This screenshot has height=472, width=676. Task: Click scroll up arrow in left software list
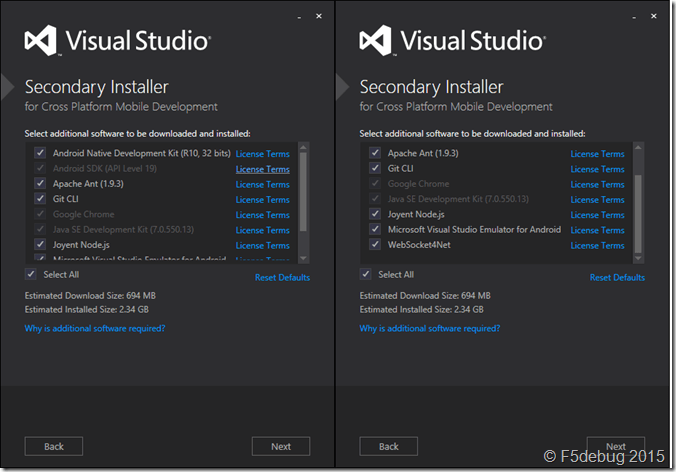[x=303, y=147]
